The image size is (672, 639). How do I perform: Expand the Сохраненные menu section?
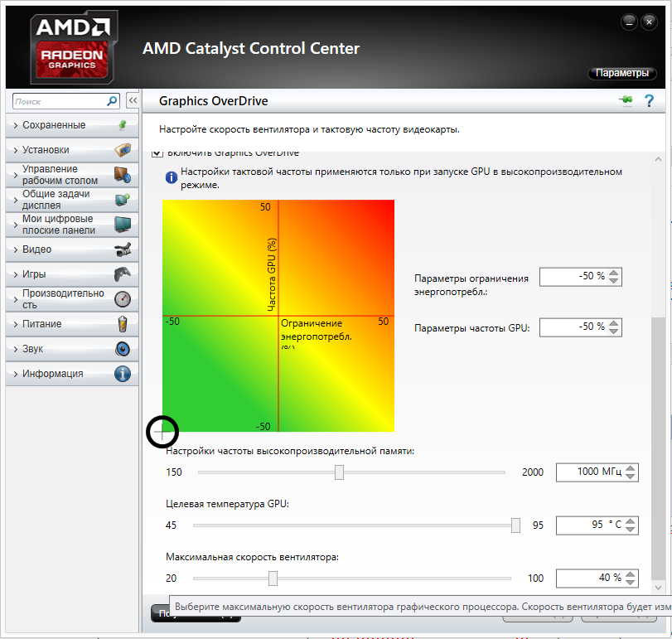[x=72, y=125]
